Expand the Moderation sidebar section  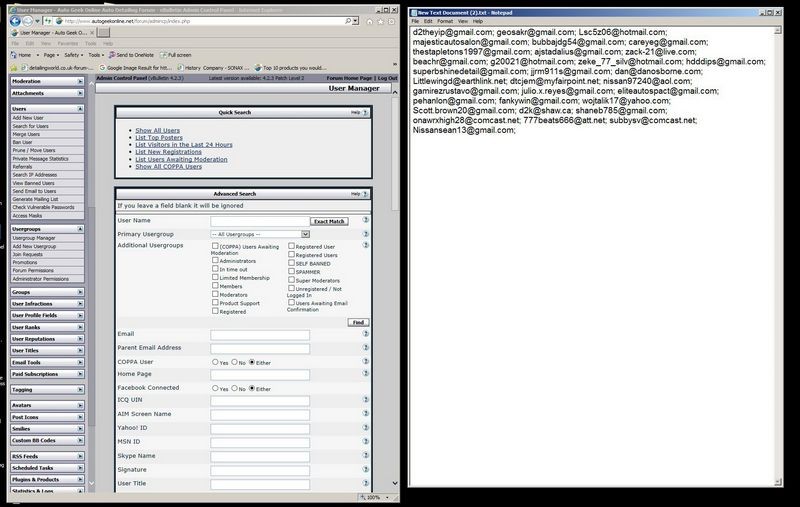80,81
